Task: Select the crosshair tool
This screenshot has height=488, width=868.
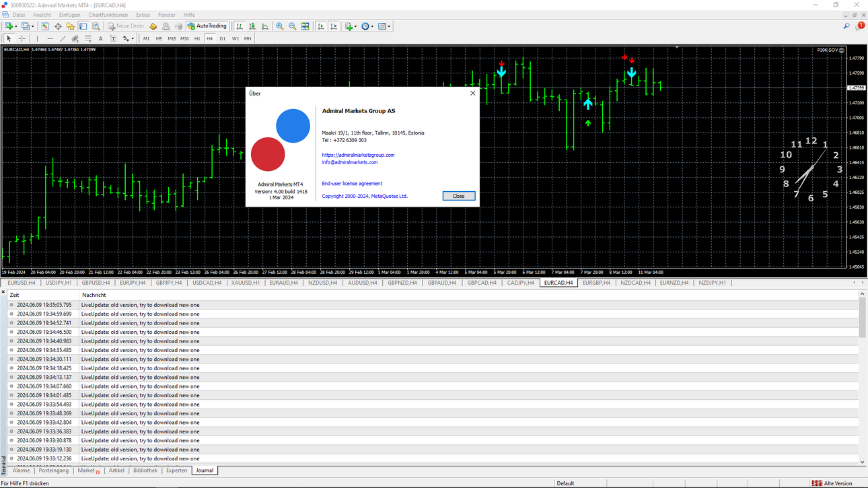Action: 22,38
